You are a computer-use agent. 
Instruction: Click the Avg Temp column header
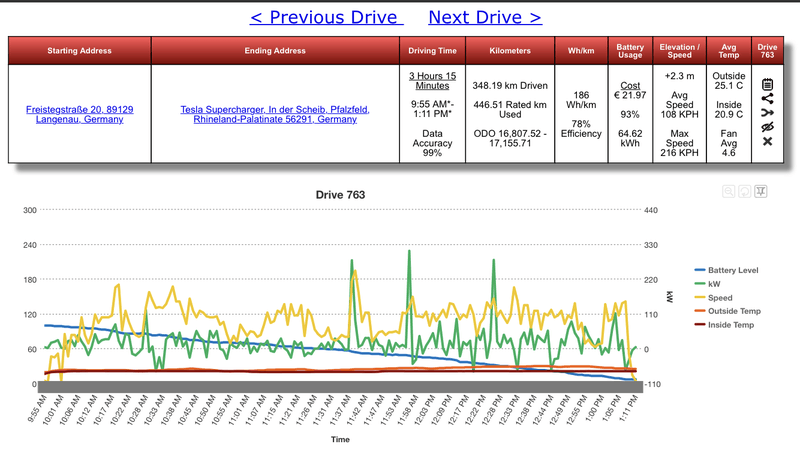point(729,51)
